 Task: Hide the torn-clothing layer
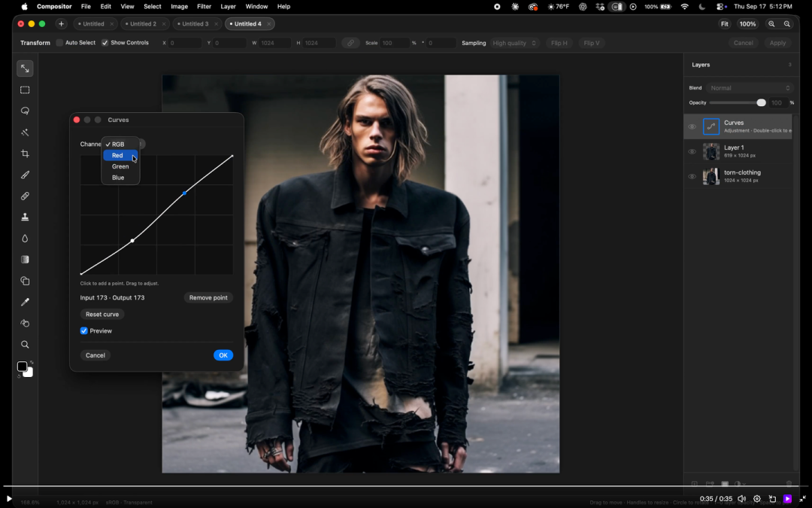(692, 176)
